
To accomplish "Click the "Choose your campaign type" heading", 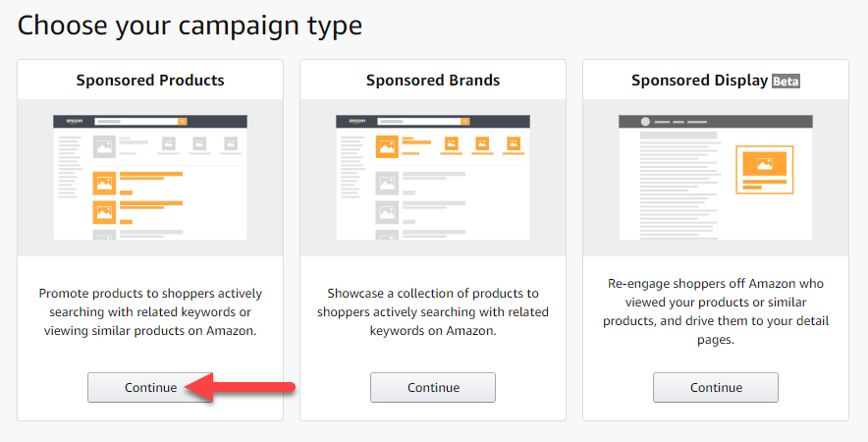I will click(190, 25).
